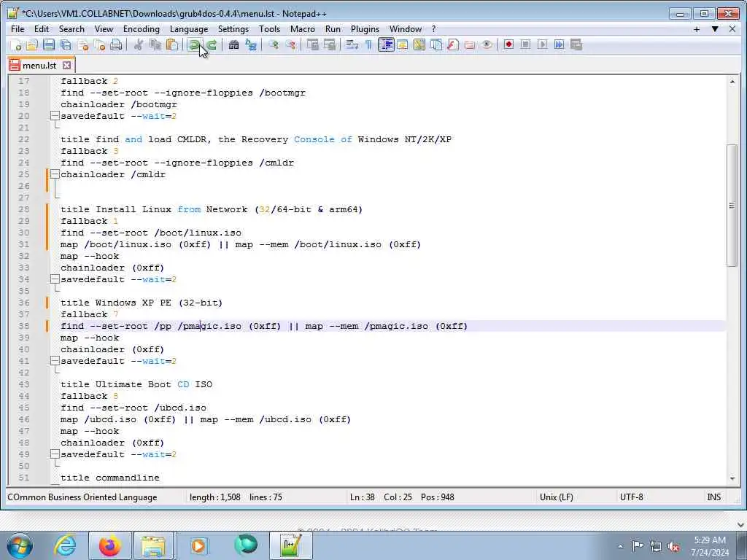Collapse the fold marker on line 25
The height and width of the screenshot is (560, 747).
point(55,174)
